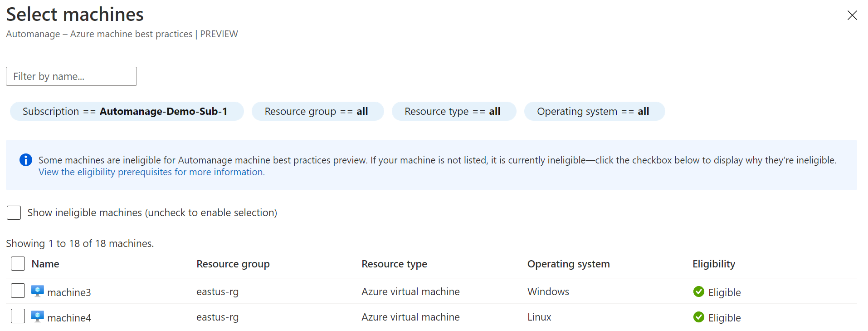Focus the Filter by name field

71,76
